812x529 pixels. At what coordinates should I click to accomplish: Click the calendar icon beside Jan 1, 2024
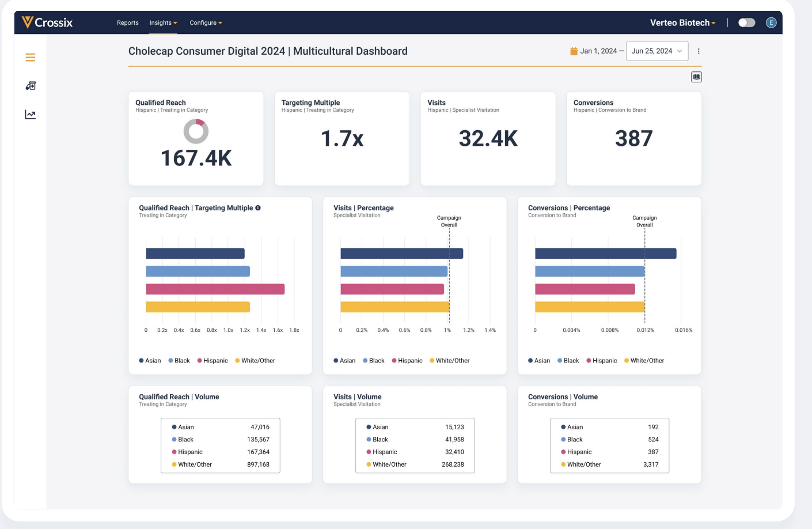click(574, 51)
